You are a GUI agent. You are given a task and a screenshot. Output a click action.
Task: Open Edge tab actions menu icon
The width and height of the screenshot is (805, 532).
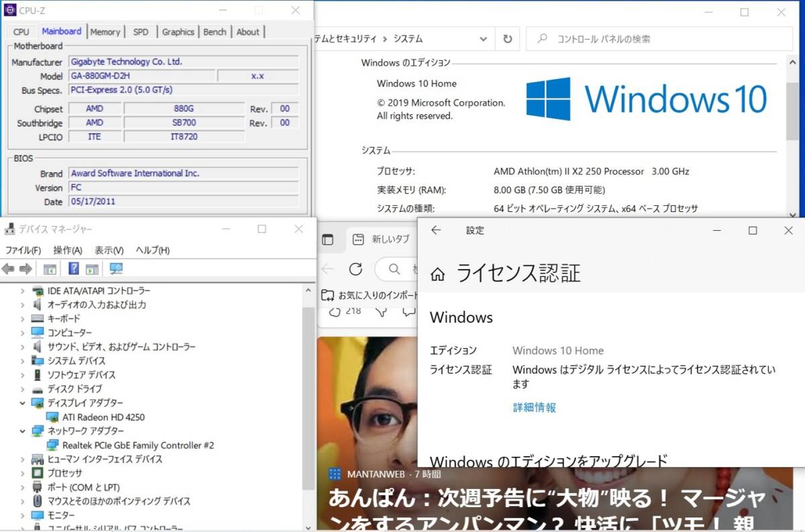pyautogui.click(x=327, y=240)
